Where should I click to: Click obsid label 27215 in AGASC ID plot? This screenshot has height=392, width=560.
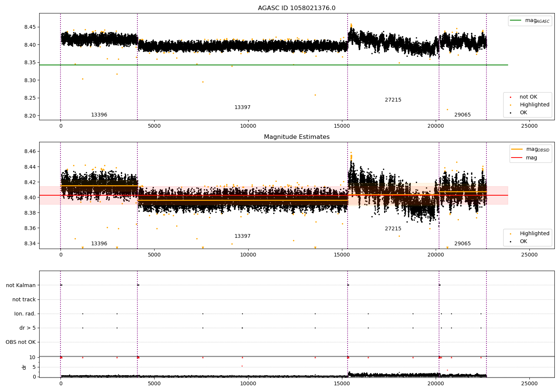393,100
